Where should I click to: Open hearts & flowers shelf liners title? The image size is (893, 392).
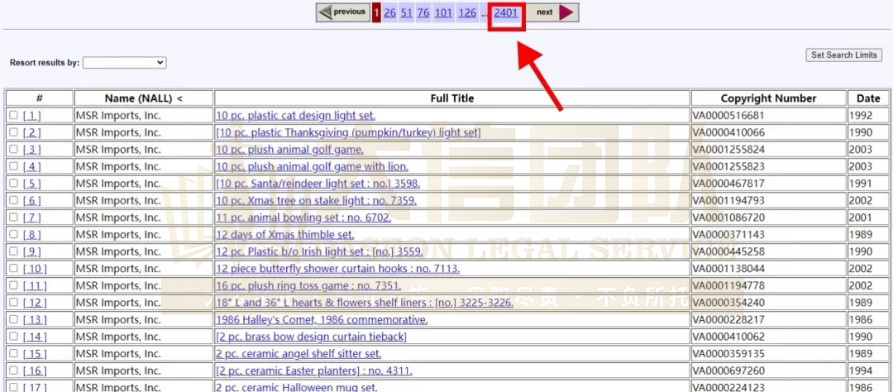coord(364,303)
